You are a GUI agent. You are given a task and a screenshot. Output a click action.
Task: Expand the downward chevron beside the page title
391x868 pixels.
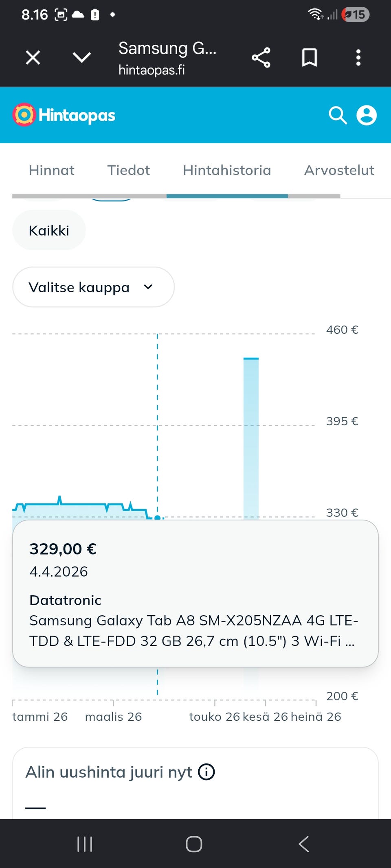82,57
